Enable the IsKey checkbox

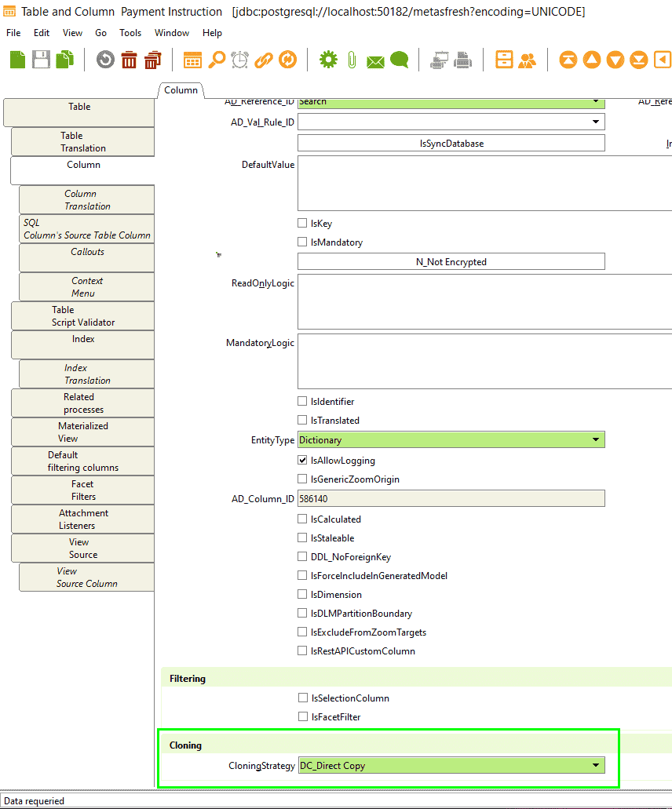pyautogui.click(x=302, y=223)
